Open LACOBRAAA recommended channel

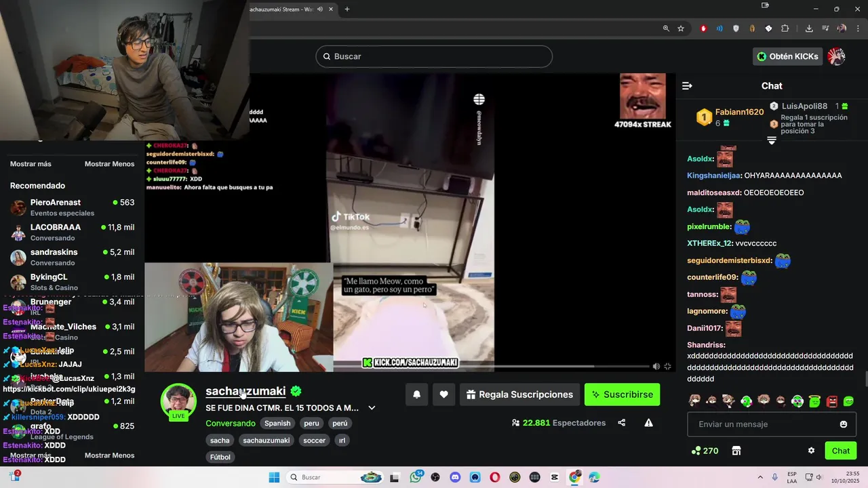(72, 232)
